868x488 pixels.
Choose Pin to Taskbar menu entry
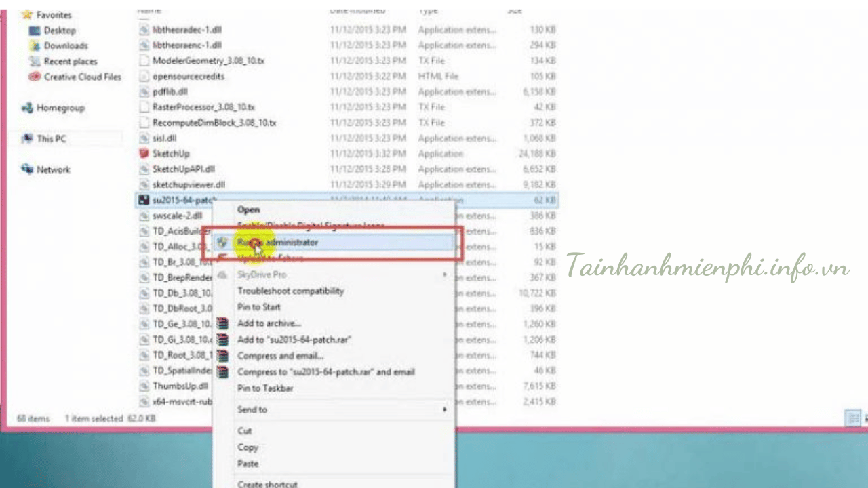click(x=265, y=388)
